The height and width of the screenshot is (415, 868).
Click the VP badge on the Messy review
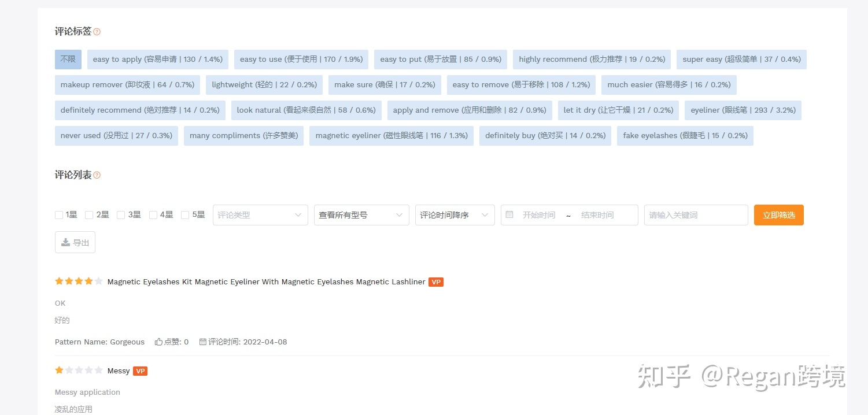pyautogui.click(x=140, y=371)
